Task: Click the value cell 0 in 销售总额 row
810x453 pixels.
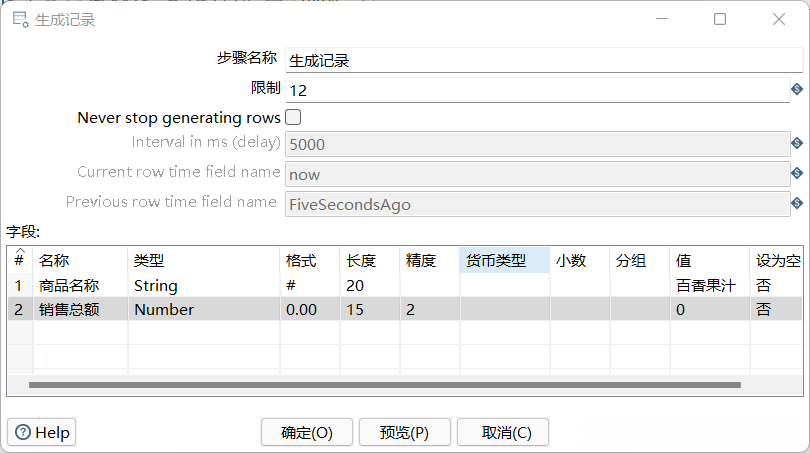Action: (x=709, y=309)
